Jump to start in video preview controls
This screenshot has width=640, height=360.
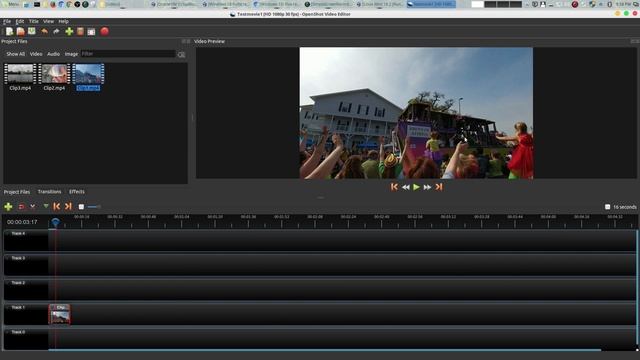click(394, 187)
